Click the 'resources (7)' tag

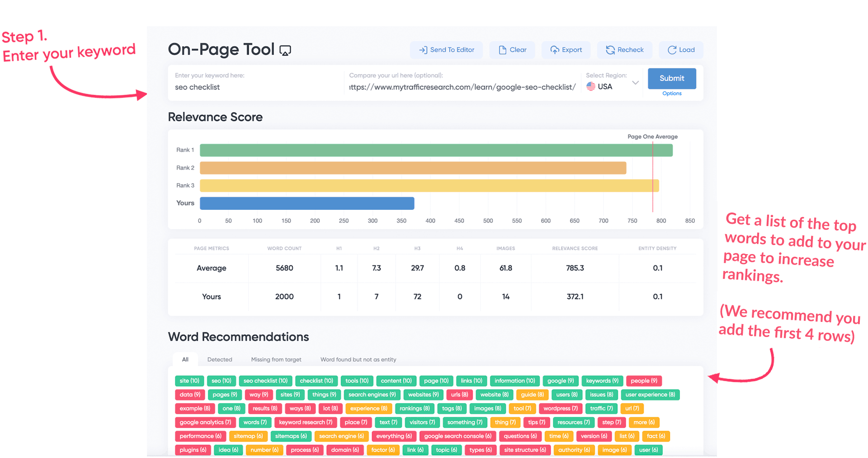[x=573, y=422]
